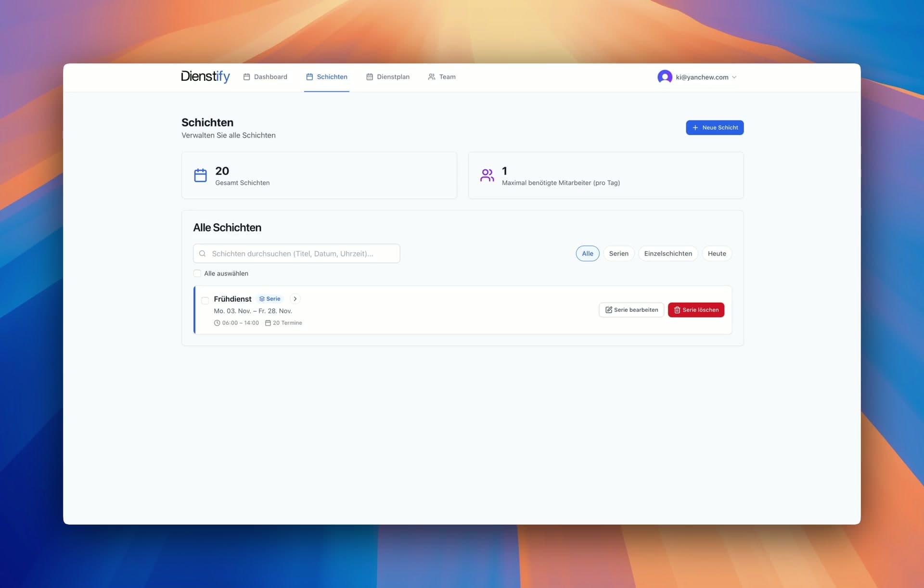
Task: Click the calendar icon in Gesamt Schichten card
Action: tap(200, 175)
